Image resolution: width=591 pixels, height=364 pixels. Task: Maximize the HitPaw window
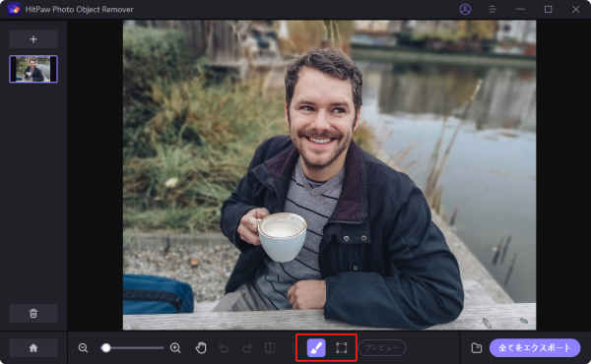click(548, 9)
